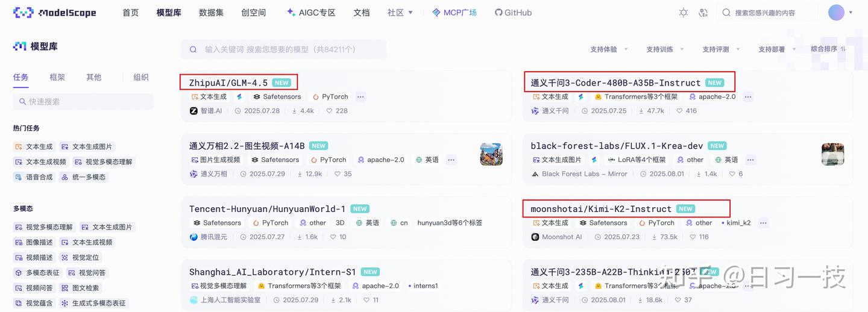The height and width of the screenshot is (312, 868).
Task: Switch to the 框架 tab
Action: pyautogui.click(x=57, y=77)
